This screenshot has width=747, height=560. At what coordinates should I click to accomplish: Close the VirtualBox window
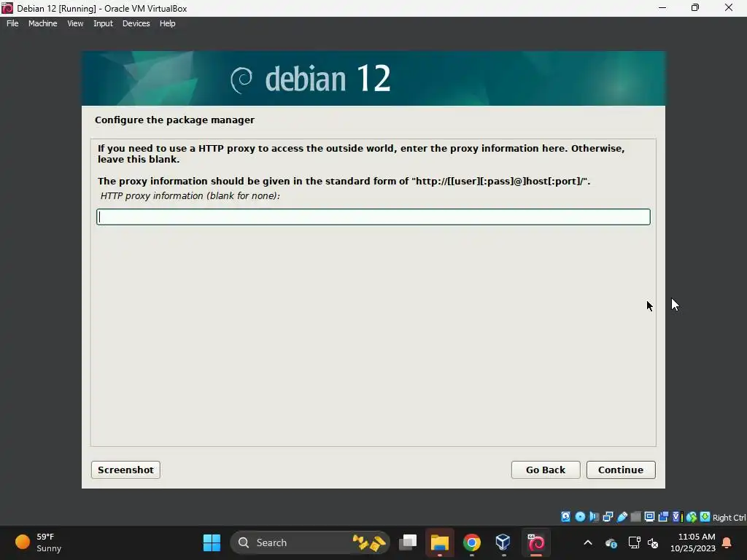click(729, 8)
